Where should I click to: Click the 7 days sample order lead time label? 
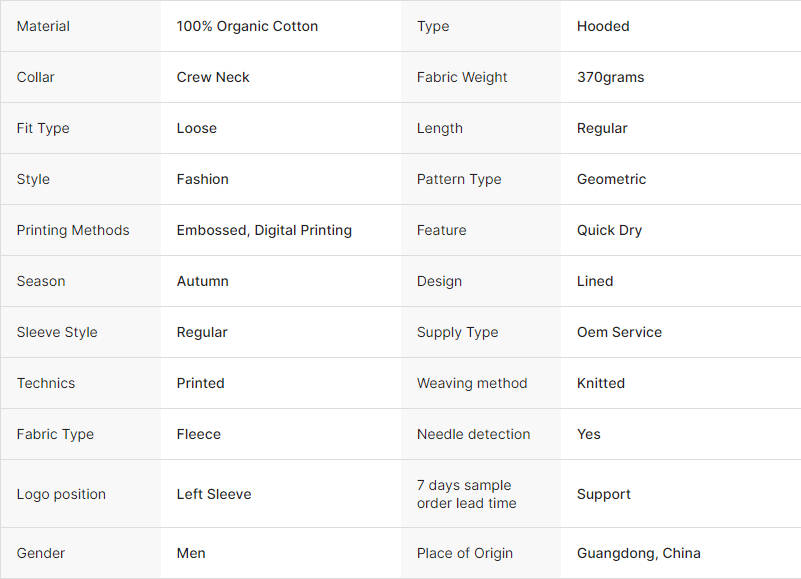click(467, 494)
